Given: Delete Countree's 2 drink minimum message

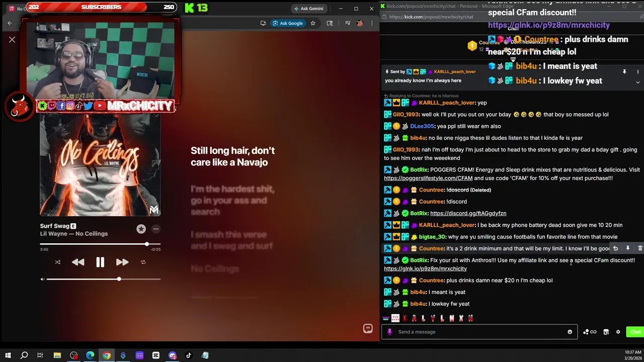Looking at the screenshot, I should (x=640, y=248).
